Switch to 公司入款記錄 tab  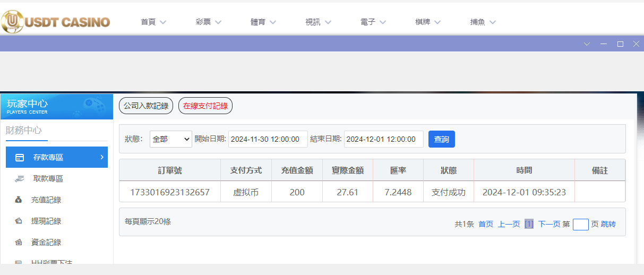click(x=146, y=106)
